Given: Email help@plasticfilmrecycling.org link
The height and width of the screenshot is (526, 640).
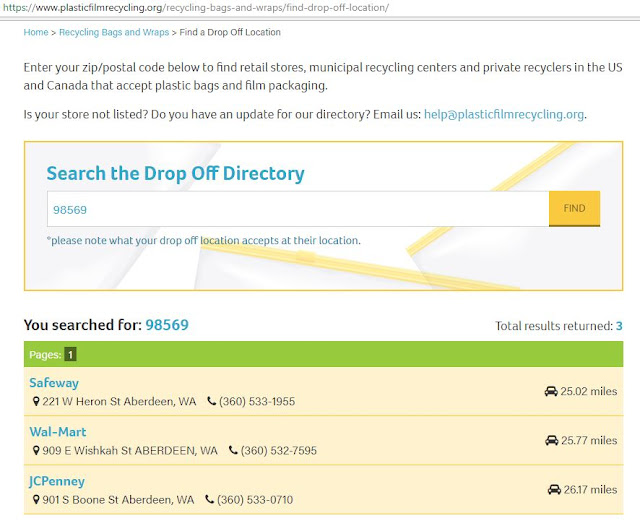Looking at the screenshot, I should pos(504,114).
